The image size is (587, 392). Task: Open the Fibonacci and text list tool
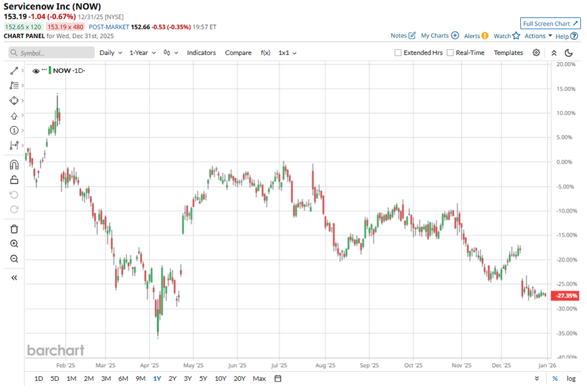click(x=14, y=86)
